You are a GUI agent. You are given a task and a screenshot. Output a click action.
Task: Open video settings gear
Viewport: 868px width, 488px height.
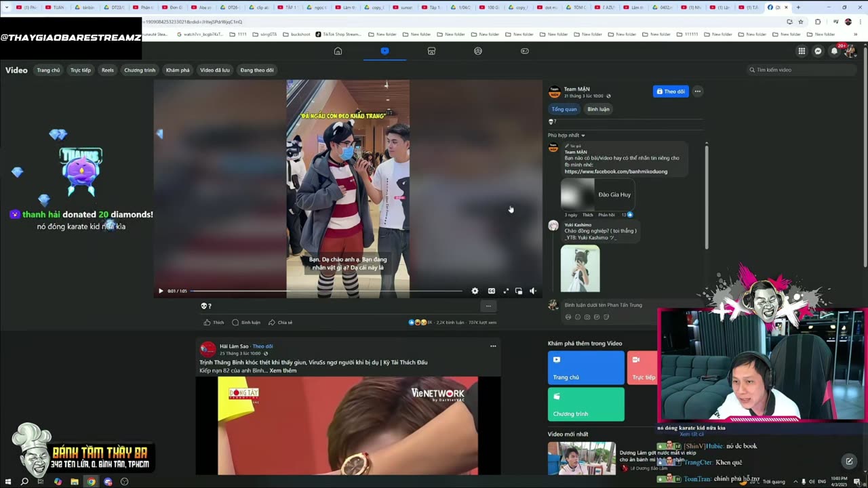coord(475,291)
